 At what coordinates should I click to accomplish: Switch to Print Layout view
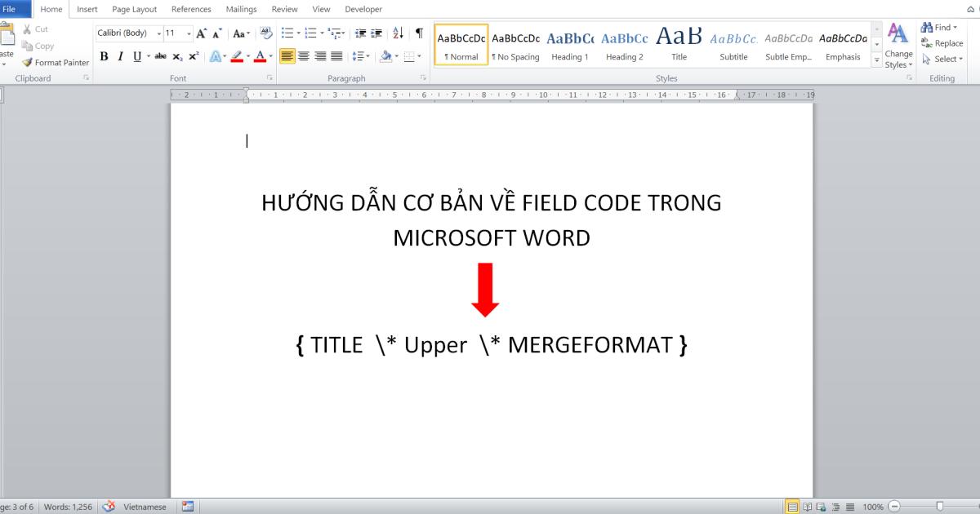pos(792,507)
